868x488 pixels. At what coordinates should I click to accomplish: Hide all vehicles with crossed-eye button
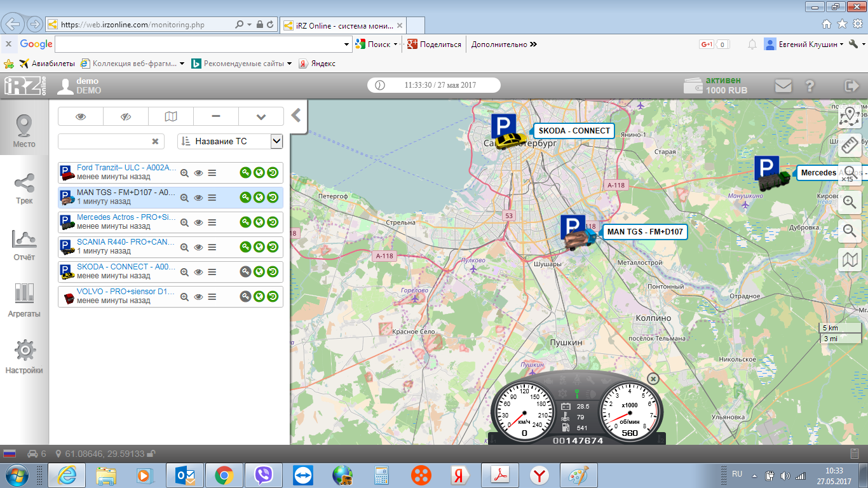[x=125, y=116]
